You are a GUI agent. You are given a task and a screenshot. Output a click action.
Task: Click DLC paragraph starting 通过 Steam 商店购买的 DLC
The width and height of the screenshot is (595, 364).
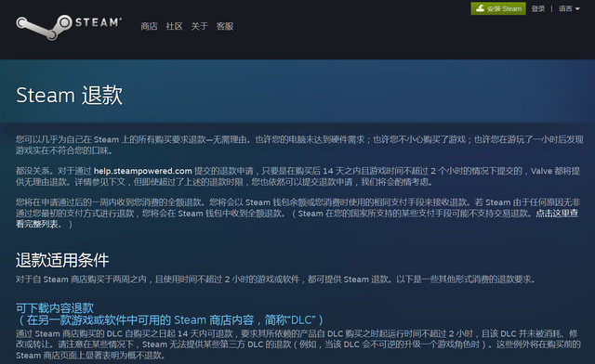tap(298, 344)
